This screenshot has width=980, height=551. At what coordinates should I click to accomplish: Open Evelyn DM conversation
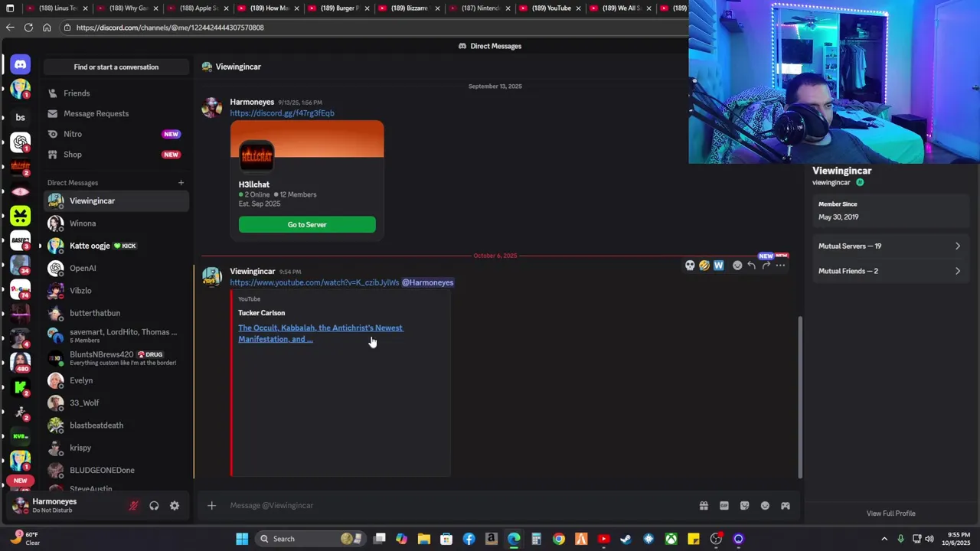coord(116,380)
